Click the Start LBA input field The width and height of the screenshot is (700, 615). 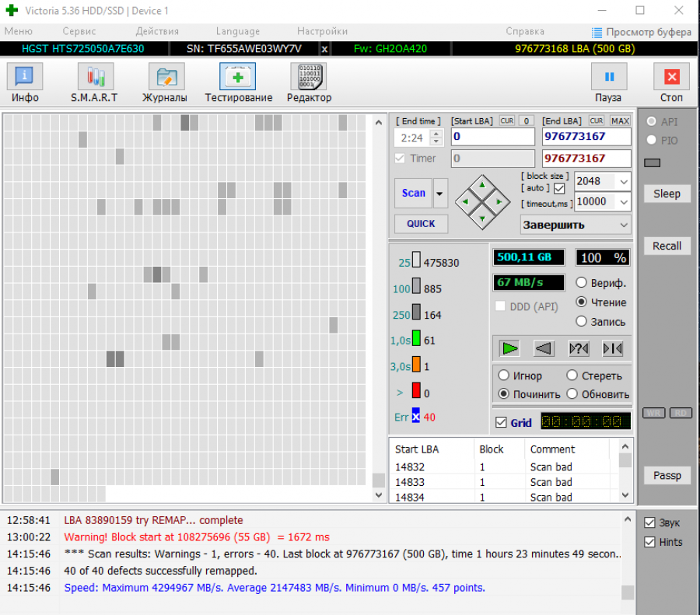(494, 137)
